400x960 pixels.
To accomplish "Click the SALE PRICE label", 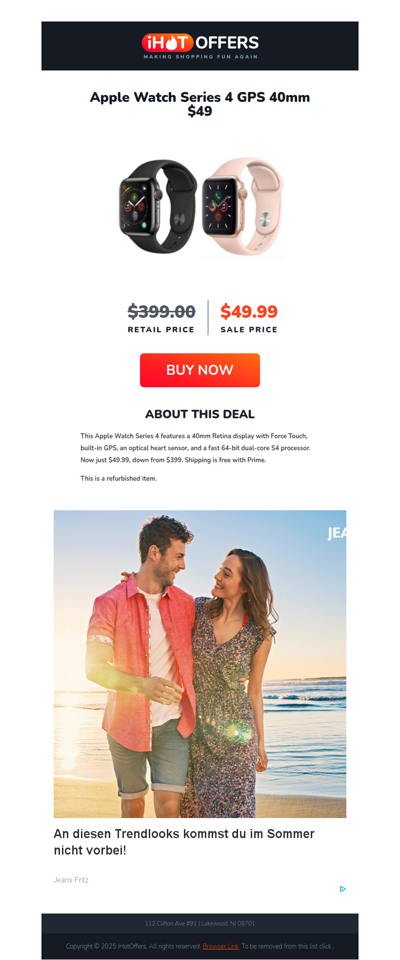I will coord(249,329).
